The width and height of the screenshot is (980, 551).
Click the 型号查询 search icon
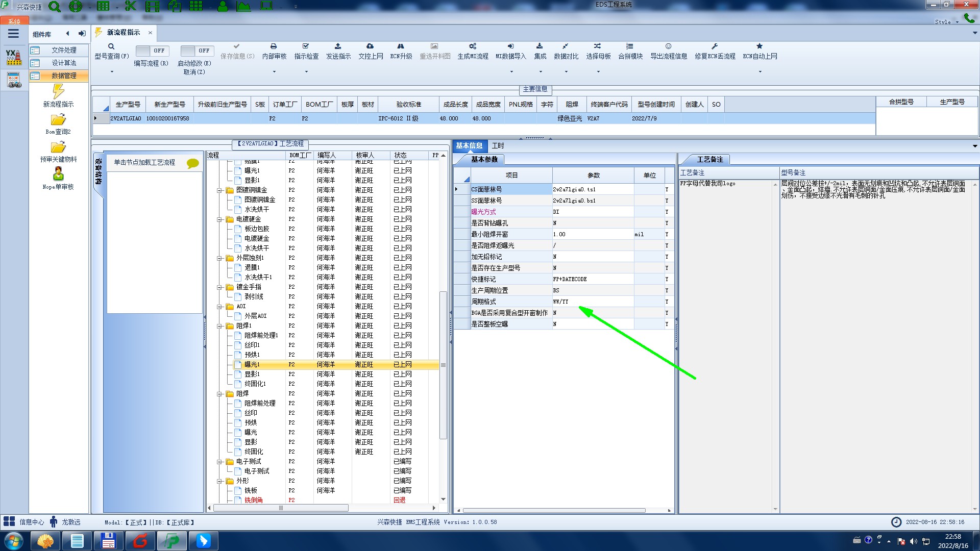coord(111,46)
